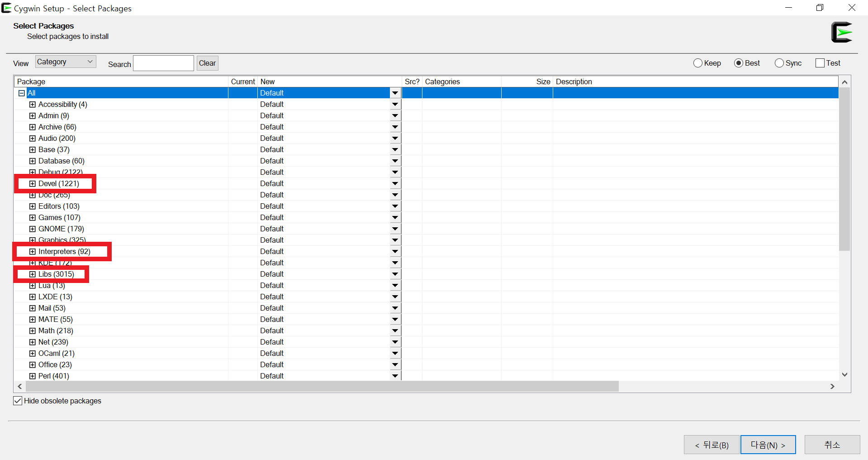Viewport: 868px width, 460px height.
Task: Click the Current column header
Action: click(243, 82)
